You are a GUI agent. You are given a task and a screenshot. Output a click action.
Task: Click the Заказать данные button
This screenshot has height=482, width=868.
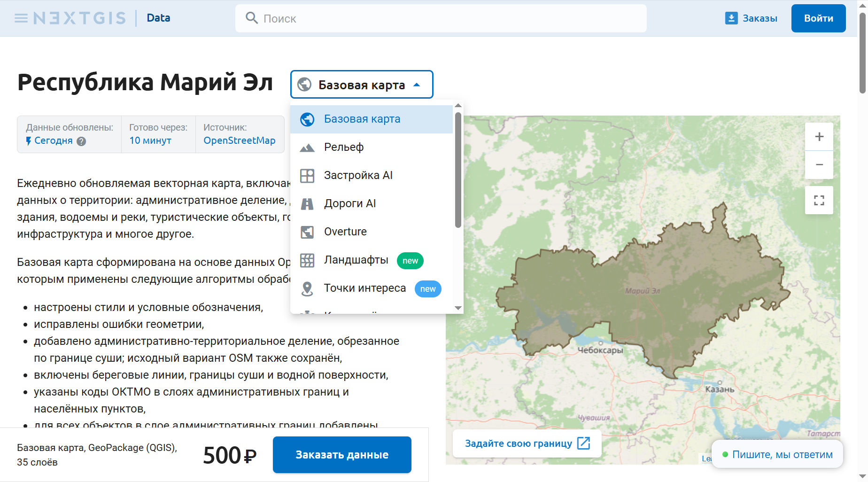click(x=342, y=455)
